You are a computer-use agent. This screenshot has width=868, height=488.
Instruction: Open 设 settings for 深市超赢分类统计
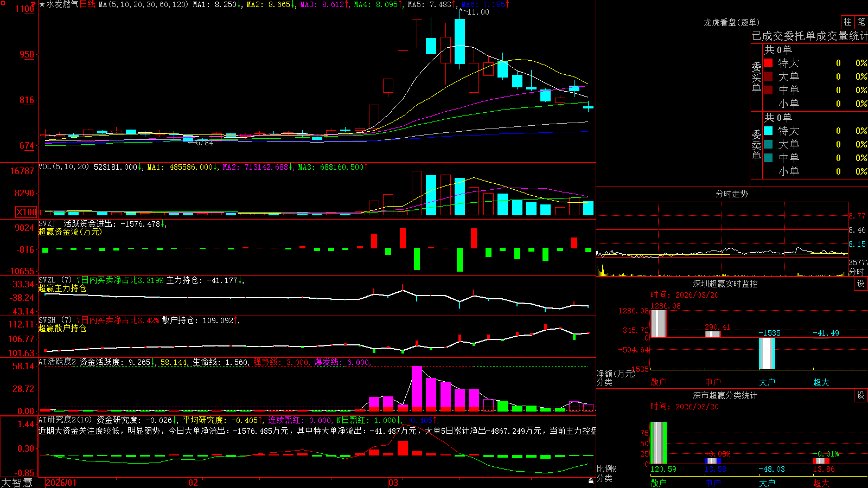click(861, 395)
